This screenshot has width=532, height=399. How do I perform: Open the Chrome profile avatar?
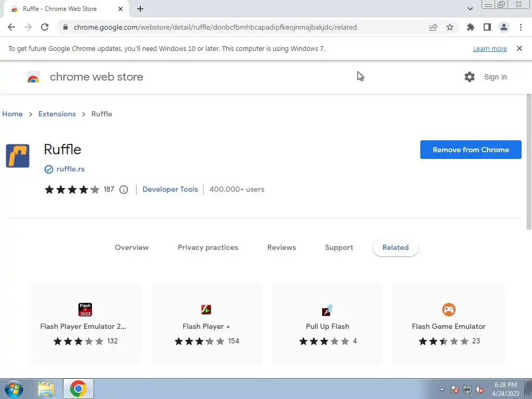504,27
